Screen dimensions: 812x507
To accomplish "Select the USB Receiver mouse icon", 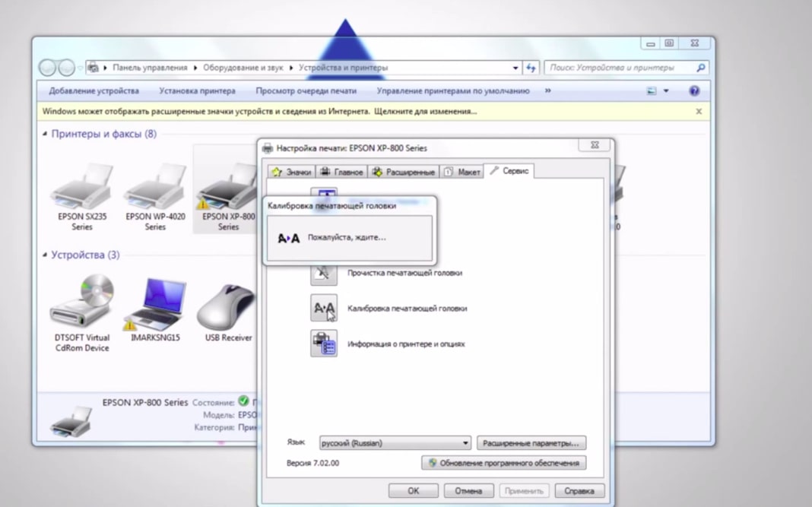I will tap(227, 306).
